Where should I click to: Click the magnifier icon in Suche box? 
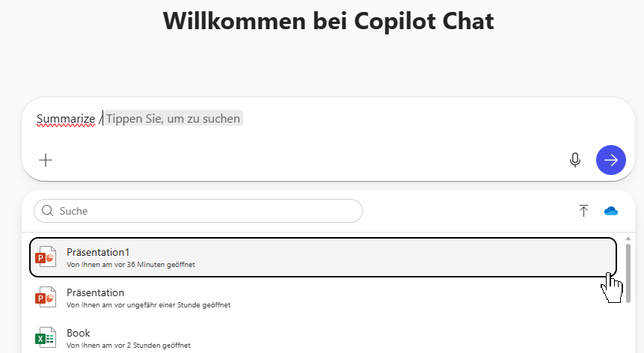(48, 211)
